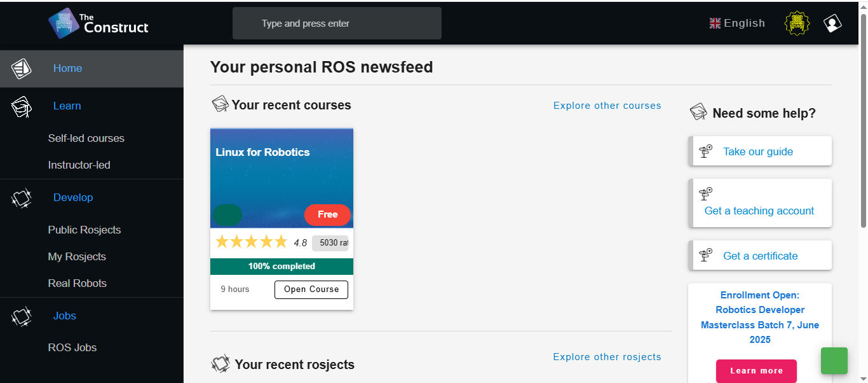Click the five-star rating on Linux for Robotics
This screenshot has height=383, width=868.
pos(252,242)
